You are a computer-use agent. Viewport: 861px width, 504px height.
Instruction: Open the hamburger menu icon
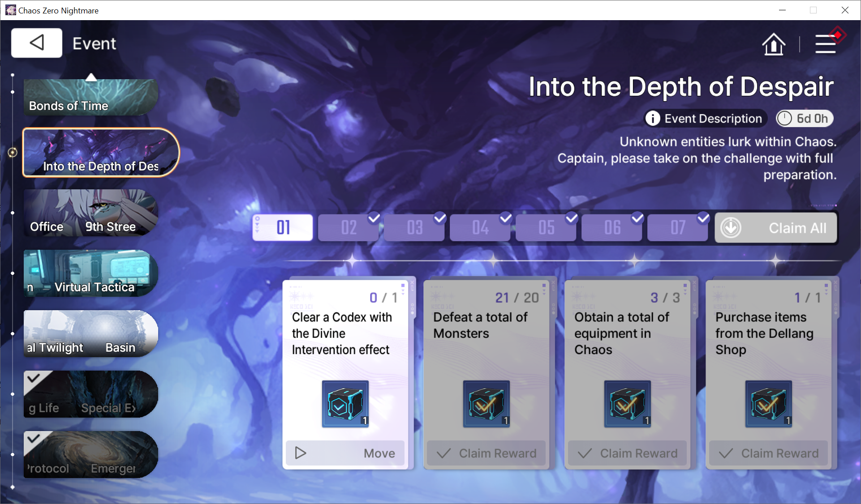point(825,44)
